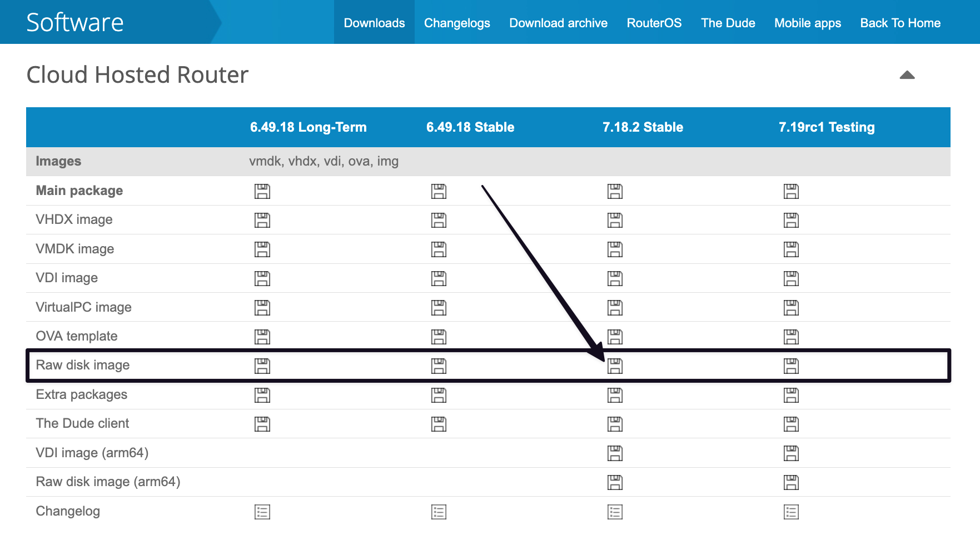Screen dimensions: 980x550
Task: Download Main package for 7.19rc1 Testing
Action: click(791, 192)
